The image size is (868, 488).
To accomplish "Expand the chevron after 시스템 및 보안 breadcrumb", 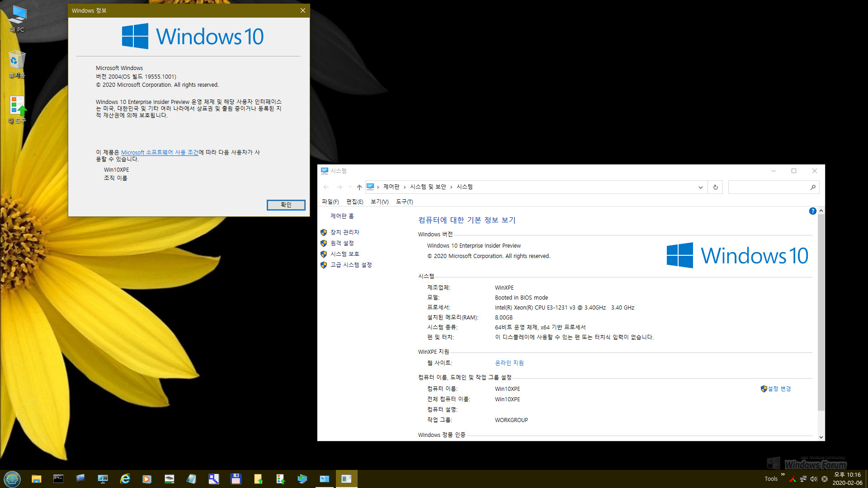I will pos(451,187).
